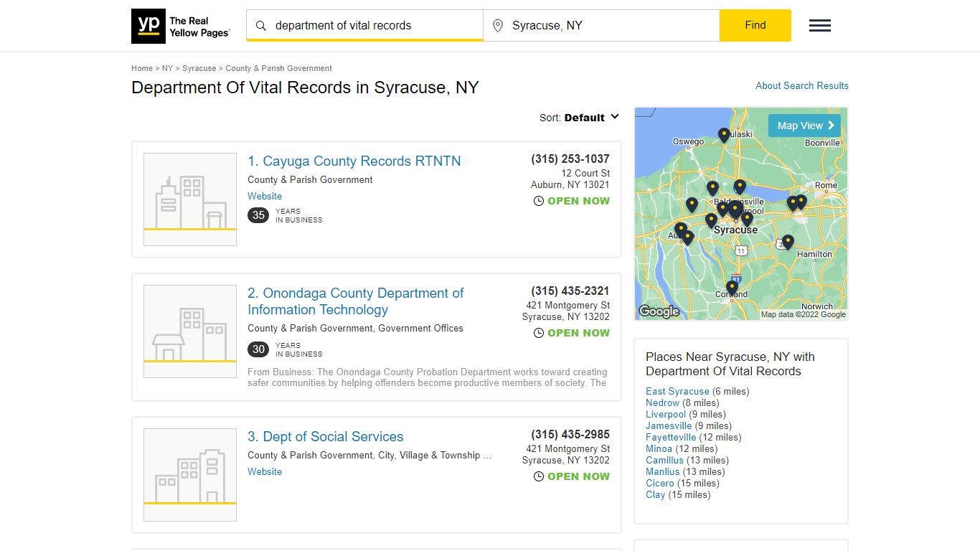Open Cayuga County Records RTNTN listing

354,161
